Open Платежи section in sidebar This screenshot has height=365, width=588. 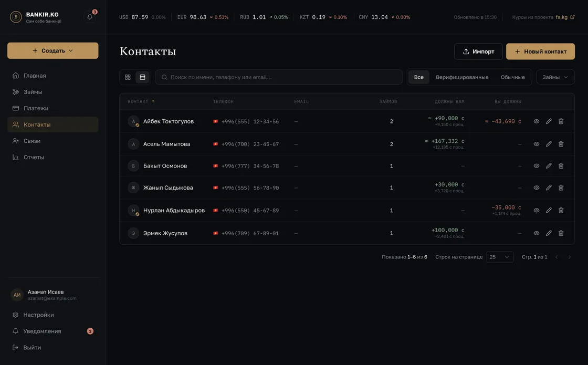point(53,108)
